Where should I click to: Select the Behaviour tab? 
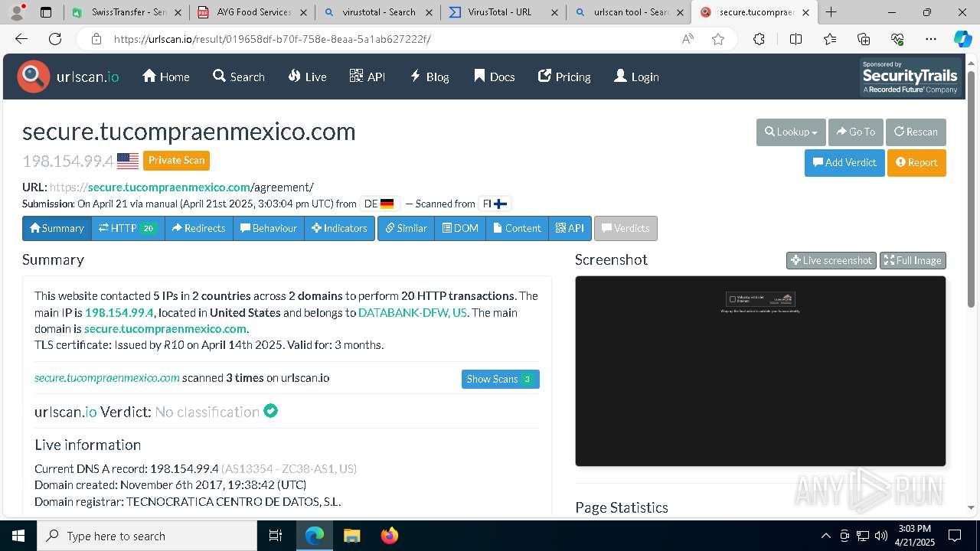[x=269, y=228]
